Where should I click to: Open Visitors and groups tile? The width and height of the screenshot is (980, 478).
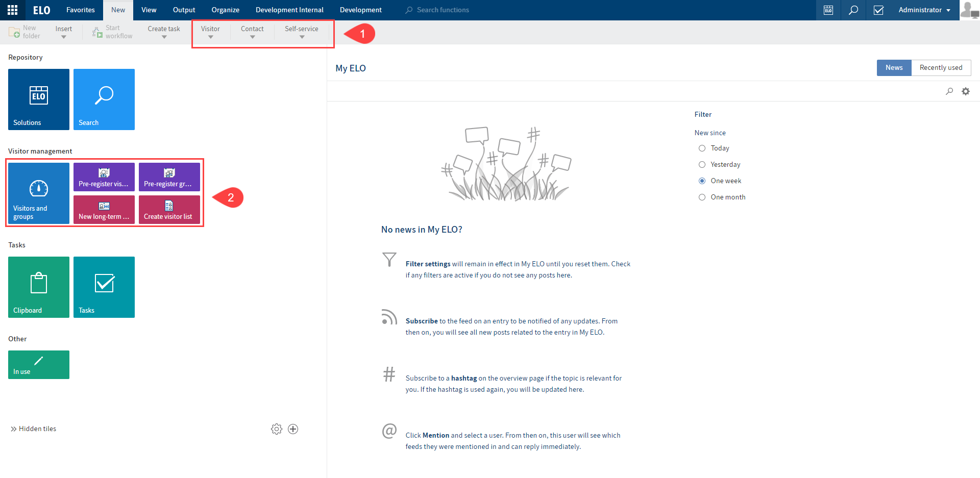[x=39, y=193]
